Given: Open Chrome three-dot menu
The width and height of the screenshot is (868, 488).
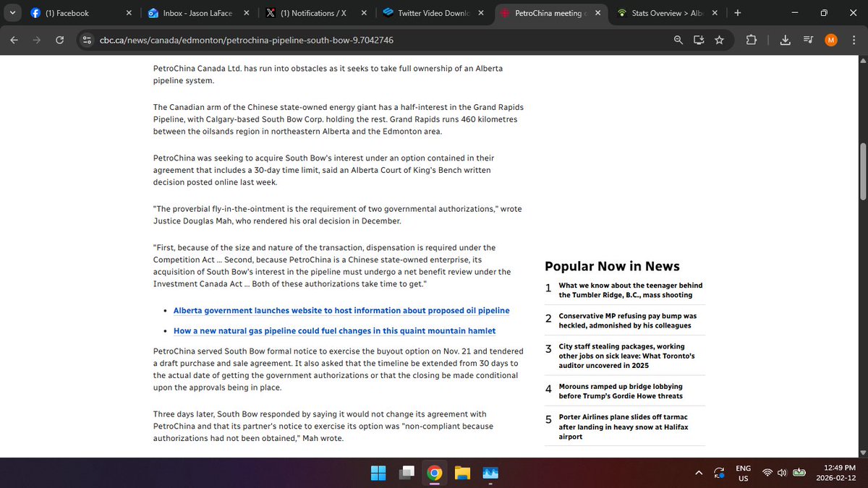Looking at the screenshot, I should 852,40.
